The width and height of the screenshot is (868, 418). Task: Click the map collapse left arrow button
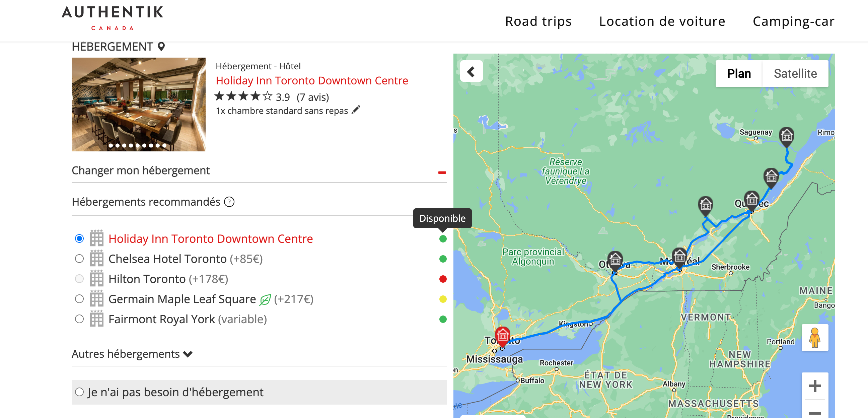point(471,71)
